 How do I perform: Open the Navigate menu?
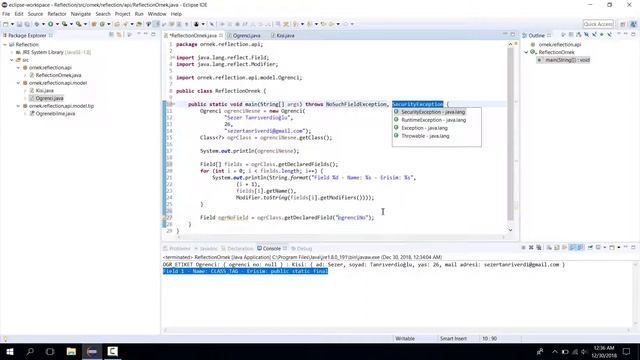click(81, 14)
